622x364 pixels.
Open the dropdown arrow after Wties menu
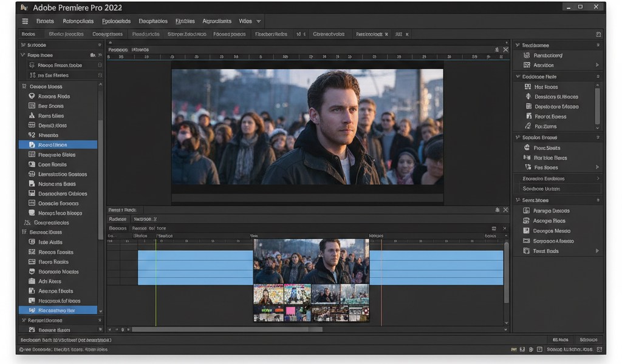pos(259,21)
